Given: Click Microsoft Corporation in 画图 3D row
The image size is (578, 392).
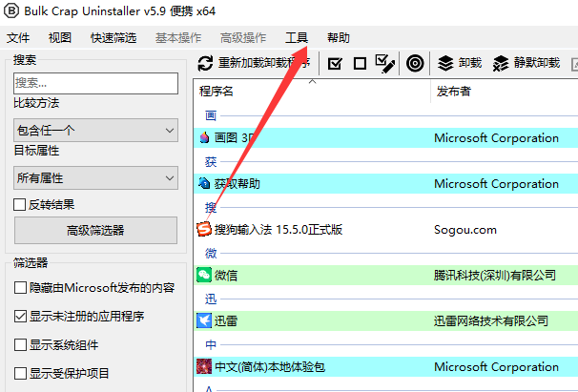Looking at the screenshot, I should [x=496, y=138].
